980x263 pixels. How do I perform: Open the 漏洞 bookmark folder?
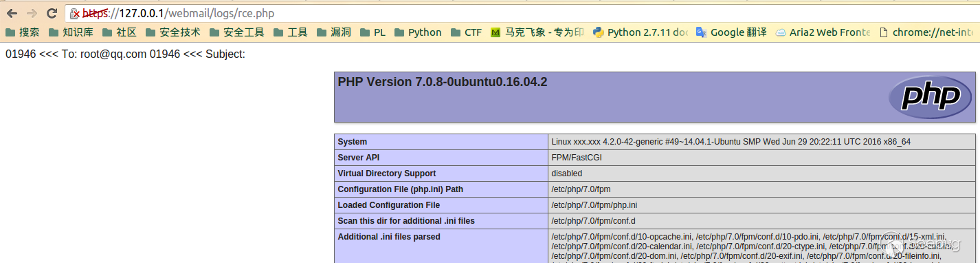[334, 32]
